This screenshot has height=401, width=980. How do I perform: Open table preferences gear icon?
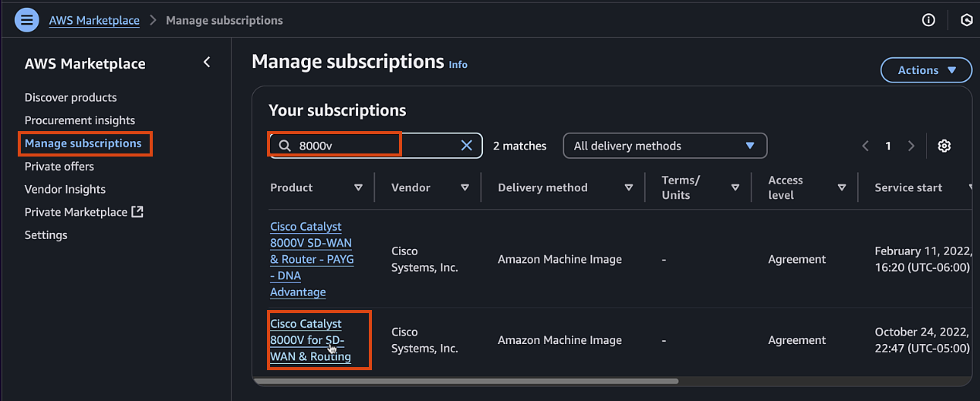click(x=944, y=146)
